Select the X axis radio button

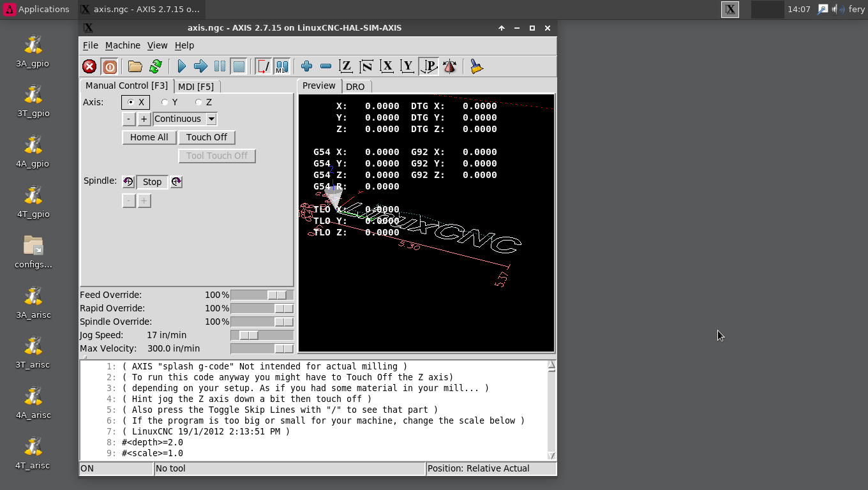coord(135,102)
